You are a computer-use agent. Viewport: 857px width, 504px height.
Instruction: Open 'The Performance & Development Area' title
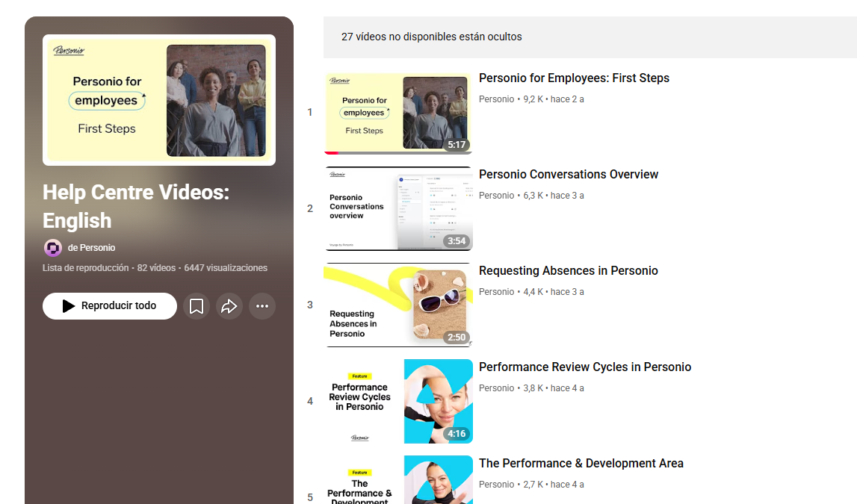(581, 464)
